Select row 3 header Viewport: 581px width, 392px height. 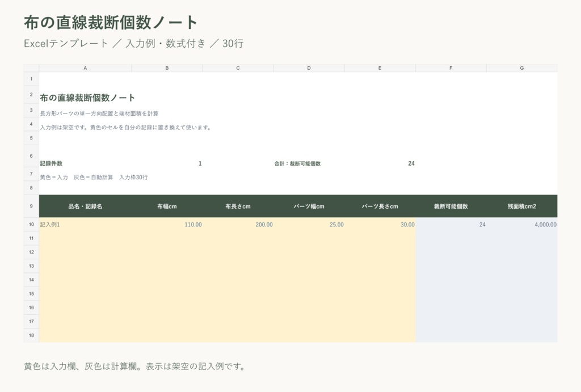(x=32, y=111)
